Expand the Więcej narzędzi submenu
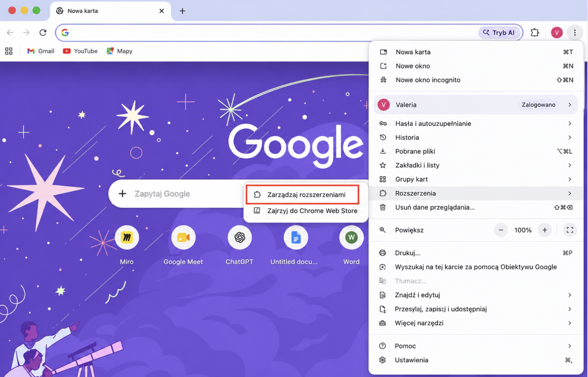The width and height of the screenshot is (588, 377). [476, 323]
